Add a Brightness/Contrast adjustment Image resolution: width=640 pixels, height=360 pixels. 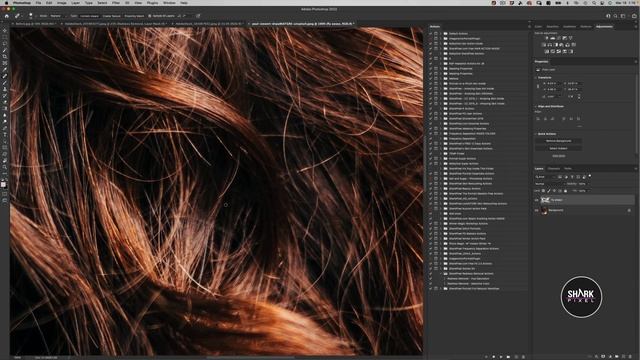pyautogui.click(x=547, y=38)
